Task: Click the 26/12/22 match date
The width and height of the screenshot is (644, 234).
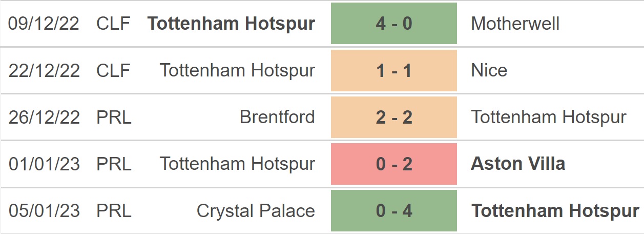Action: click(x=44, y=117)
